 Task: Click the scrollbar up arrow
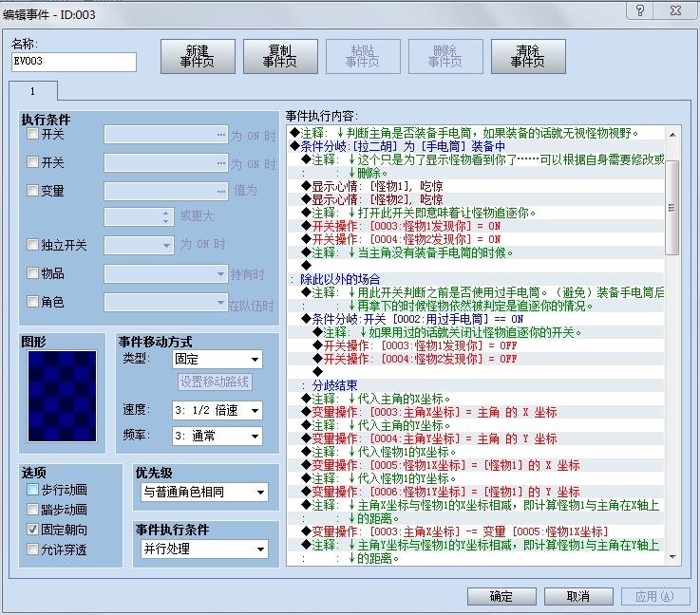[x=672, y=134]
